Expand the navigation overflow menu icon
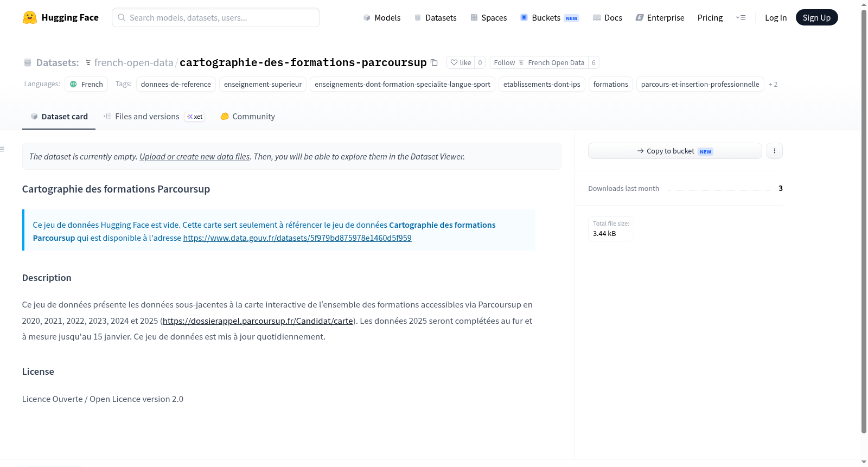Screen dimensions: 868x467 click(741, 17)
